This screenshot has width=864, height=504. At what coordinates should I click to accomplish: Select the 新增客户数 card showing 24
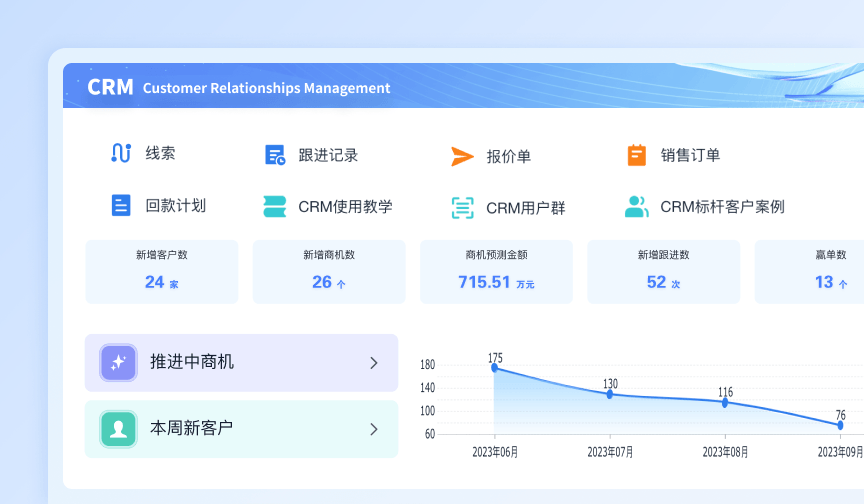tap(162, 272)
